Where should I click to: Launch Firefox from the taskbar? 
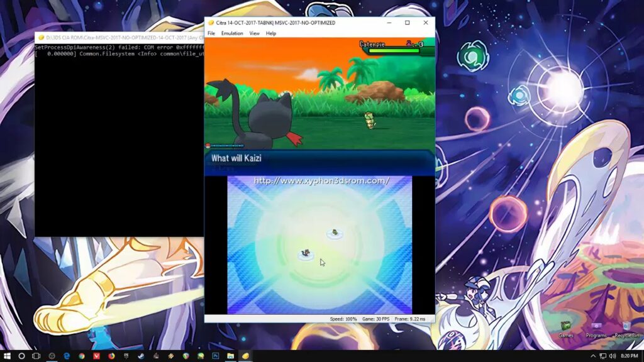[x=111, y=356]
